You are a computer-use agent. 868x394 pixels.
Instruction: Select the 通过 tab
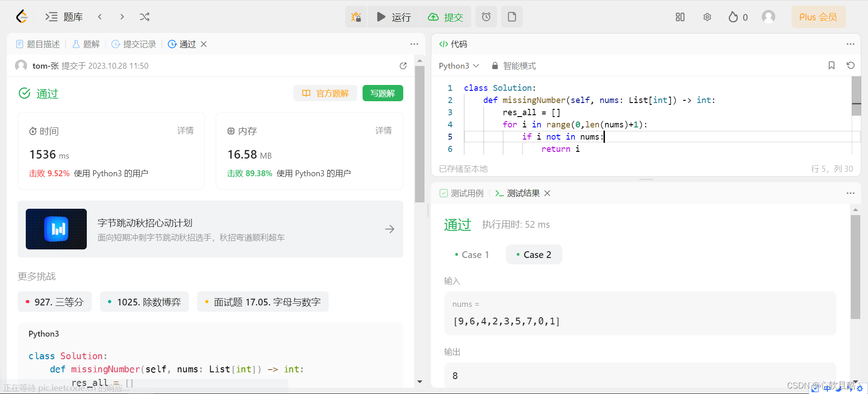[x=182, y=44]
